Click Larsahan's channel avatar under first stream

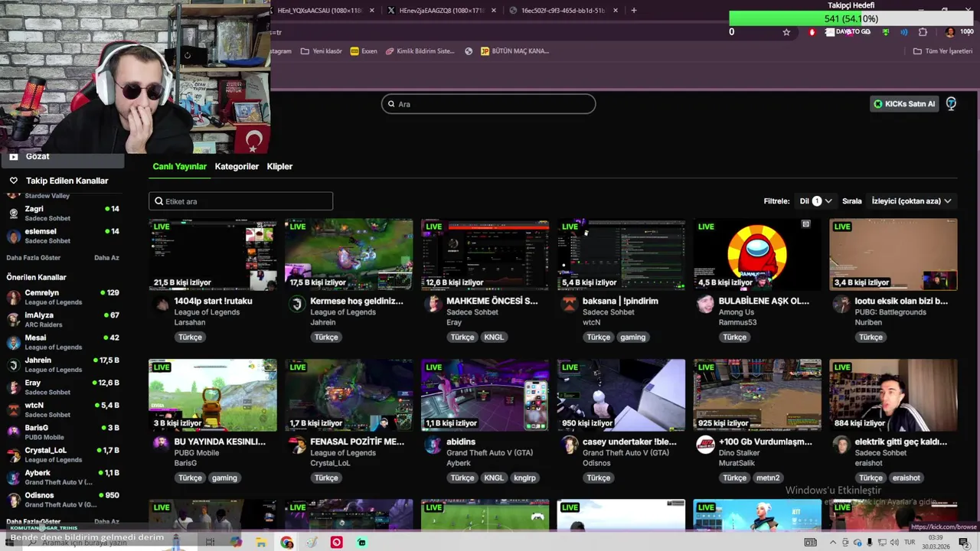[161, 305]
